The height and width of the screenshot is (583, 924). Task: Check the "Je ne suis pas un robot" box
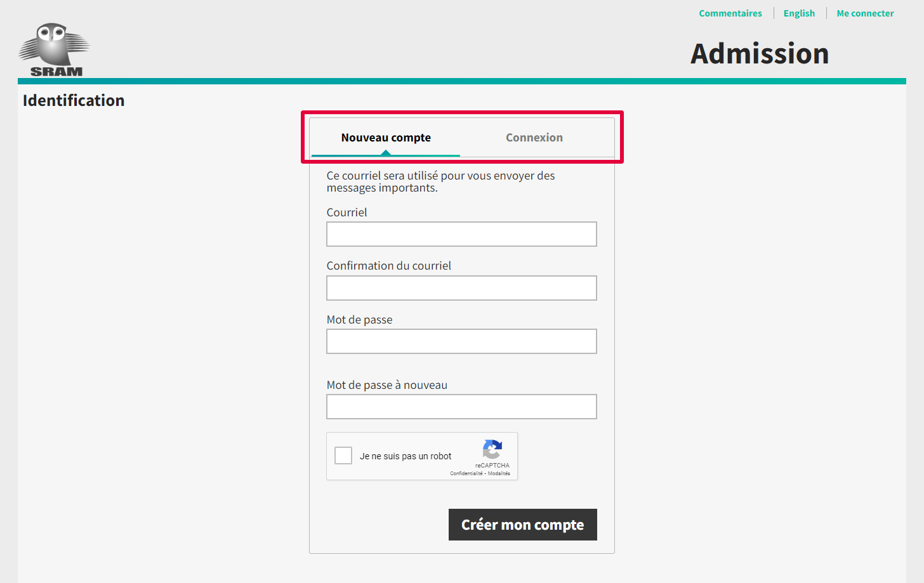click(343, 455)
